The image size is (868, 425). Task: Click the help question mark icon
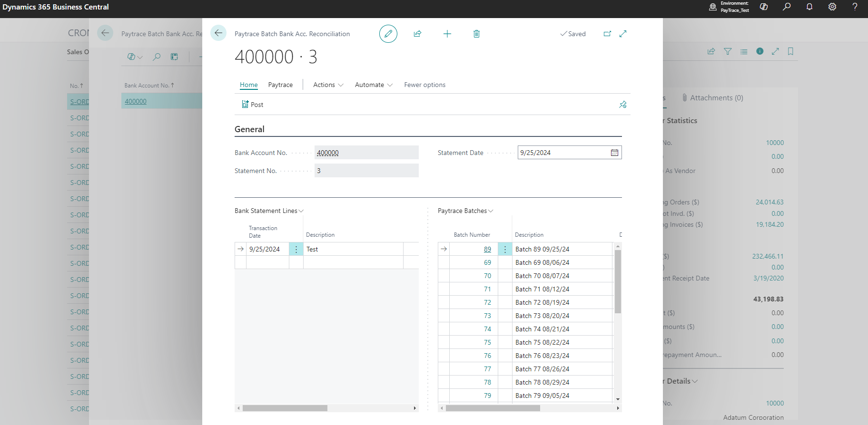click(x=855, y=7)
